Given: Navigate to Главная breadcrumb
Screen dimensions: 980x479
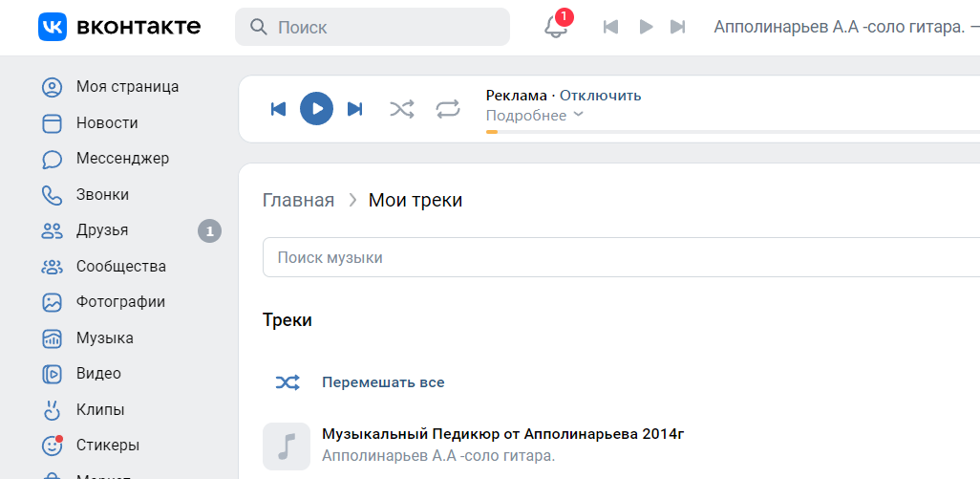Looking at the screenshot, I should [298, 201].
